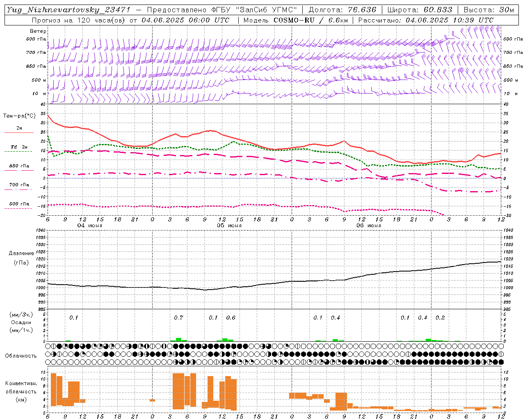Select the "Широта: 60.833" header field

(x=420, y=10)
